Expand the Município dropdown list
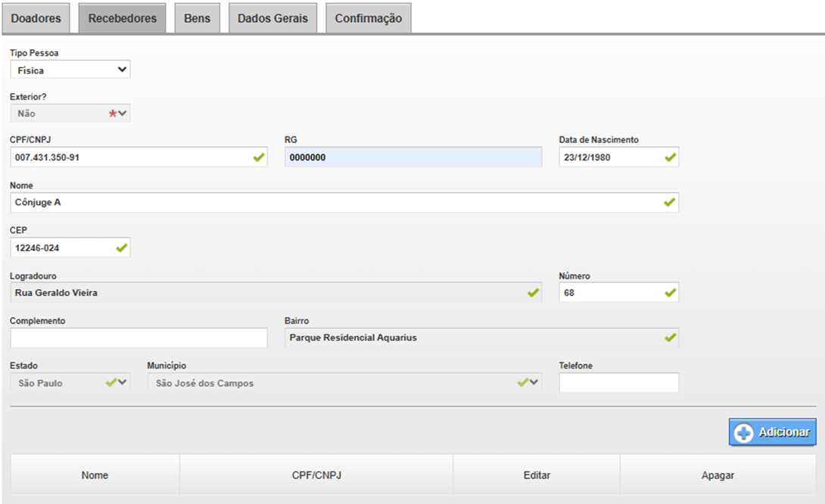This screenshot has width=825, height=504. pyautogui.click(x=344, y=383)
